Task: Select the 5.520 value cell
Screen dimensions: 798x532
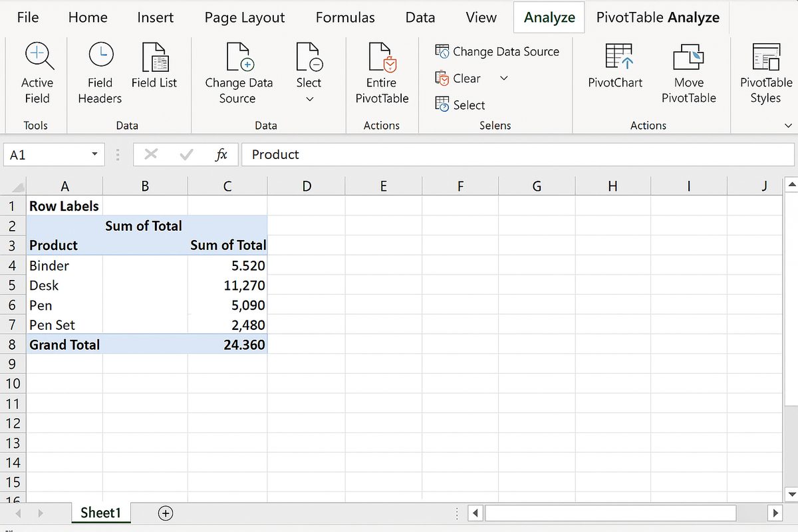Action: tap(227, 265)
